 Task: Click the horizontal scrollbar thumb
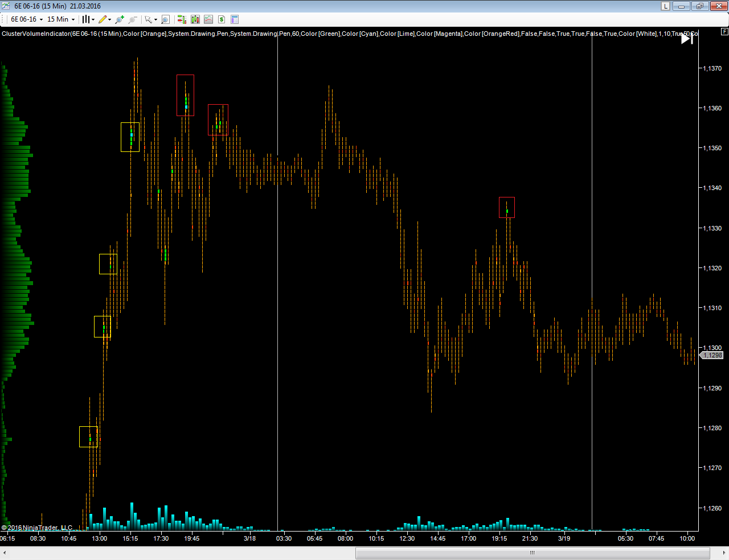[533, 553]
